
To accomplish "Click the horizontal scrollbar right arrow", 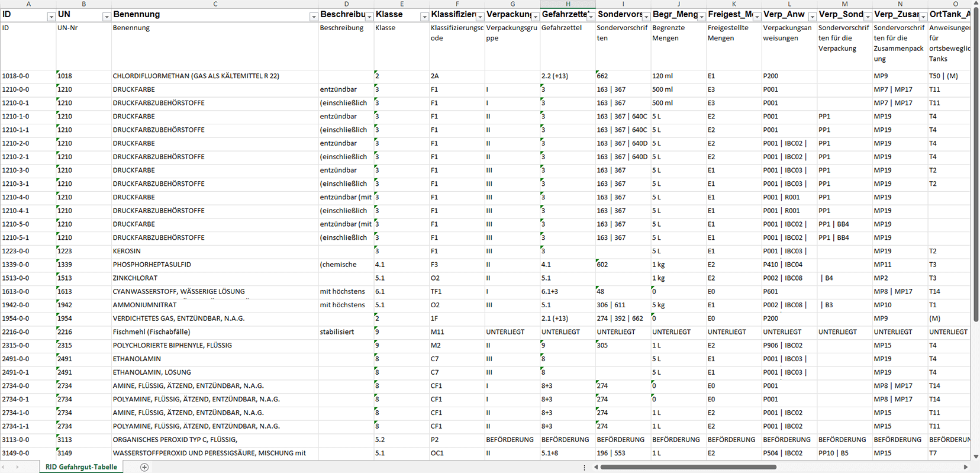I will pos(966,467).
